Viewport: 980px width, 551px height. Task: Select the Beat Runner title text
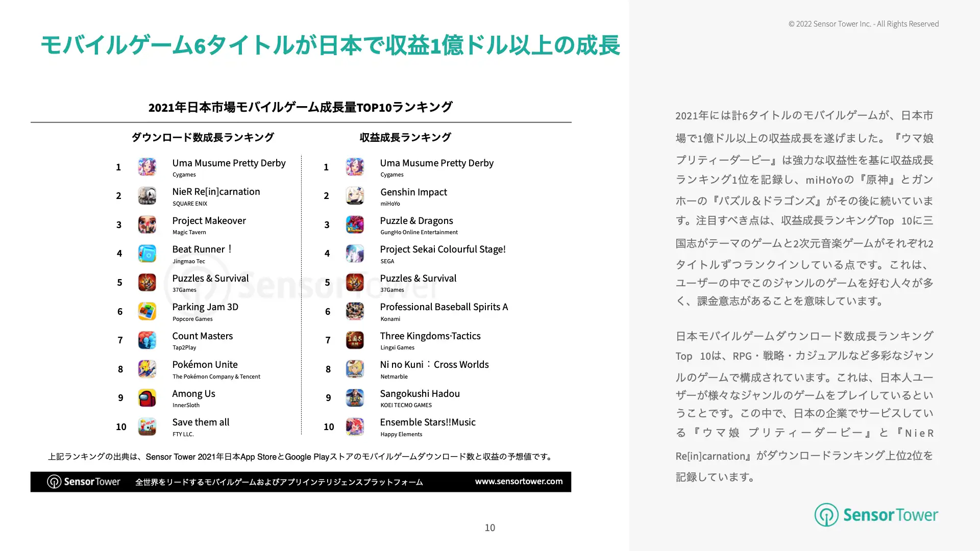click(x=202, y=249)
